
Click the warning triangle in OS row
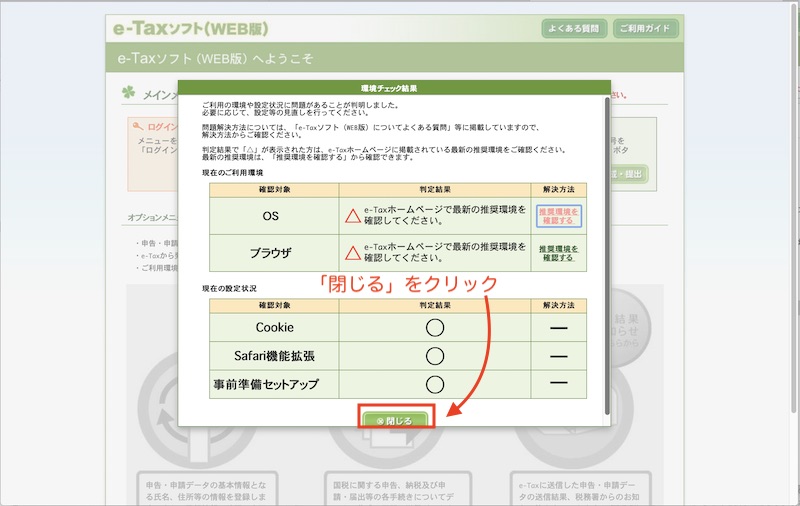click(353, 216)
